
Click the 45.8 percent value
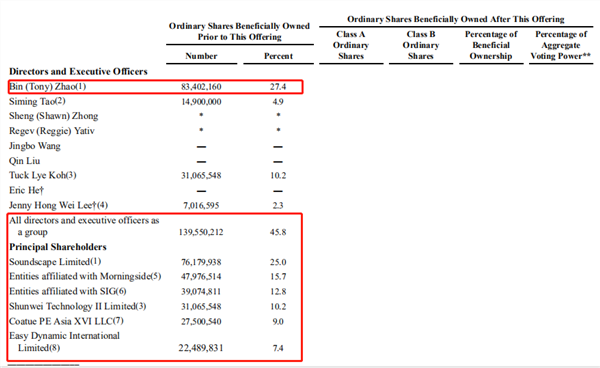point(278,232)
